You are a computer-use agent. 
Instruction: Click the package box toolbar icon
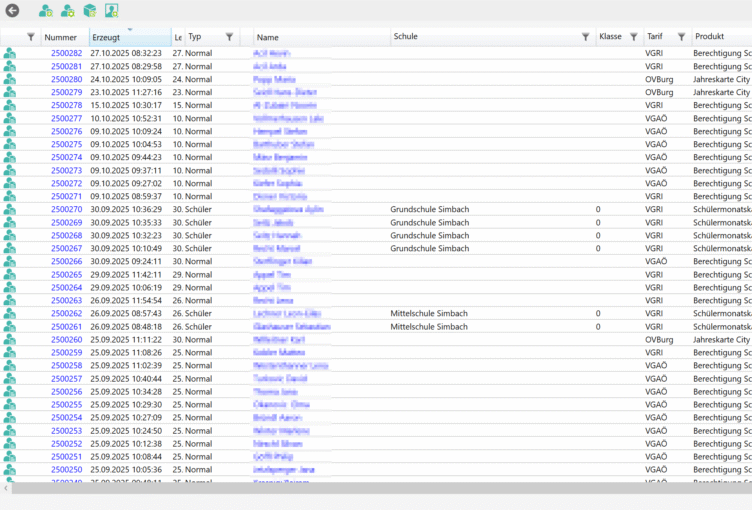tap(90, 11)
